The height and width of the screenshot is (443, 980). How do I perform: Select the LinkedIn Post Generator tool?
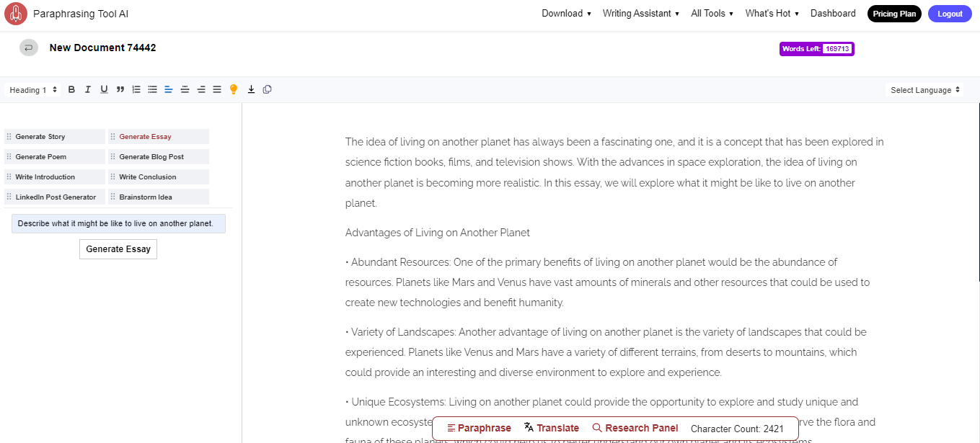55,197
